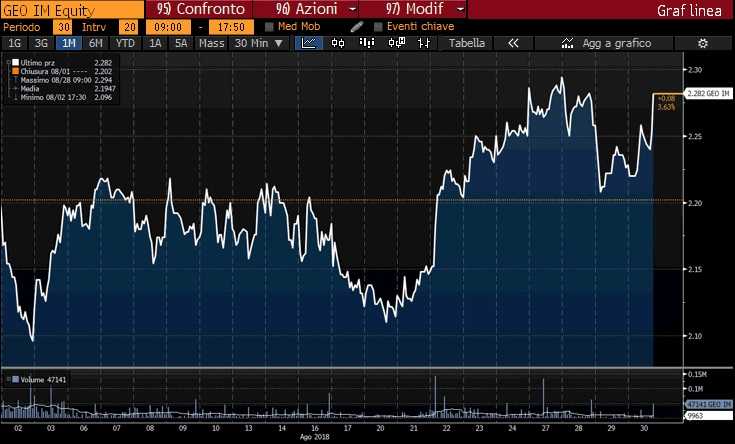Click the 2.10 price axis label
735x444 pixels.
pos(695,336)
